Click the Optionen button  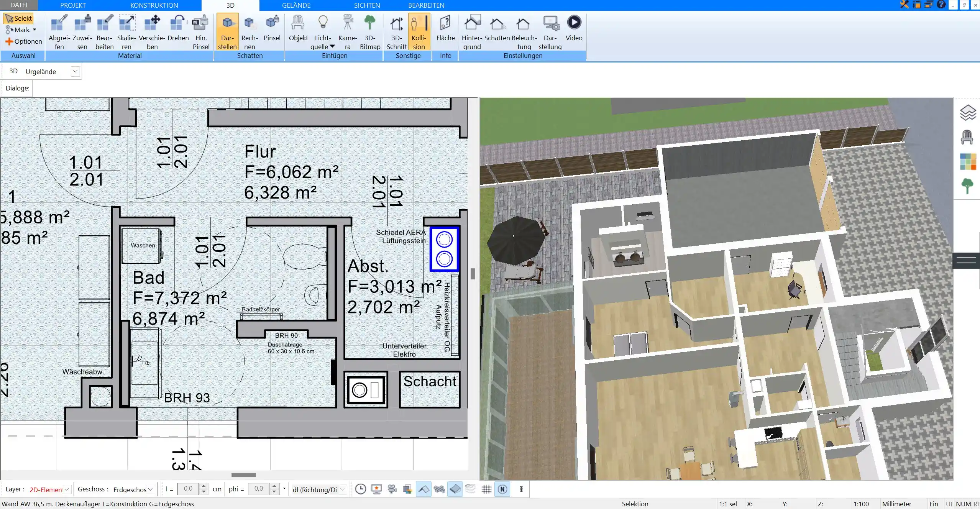tap(23, 41)
